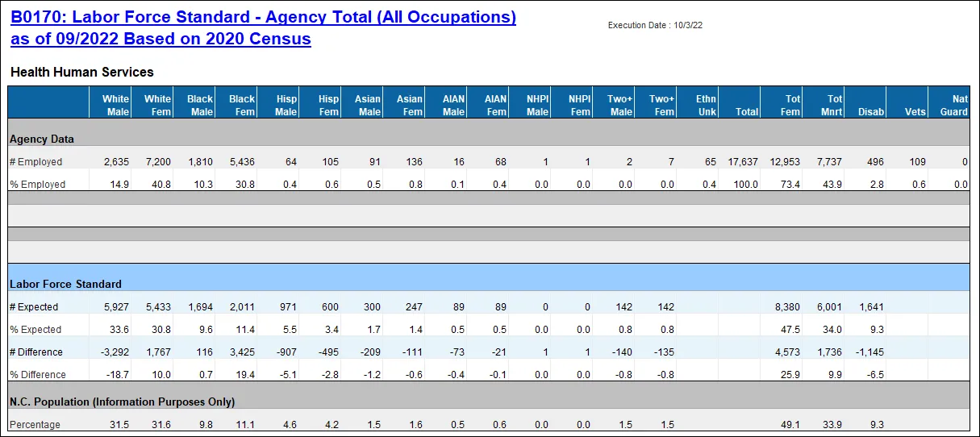980x437 pixels.
Task: Select the Asian Fem column header
Action: 409,105
